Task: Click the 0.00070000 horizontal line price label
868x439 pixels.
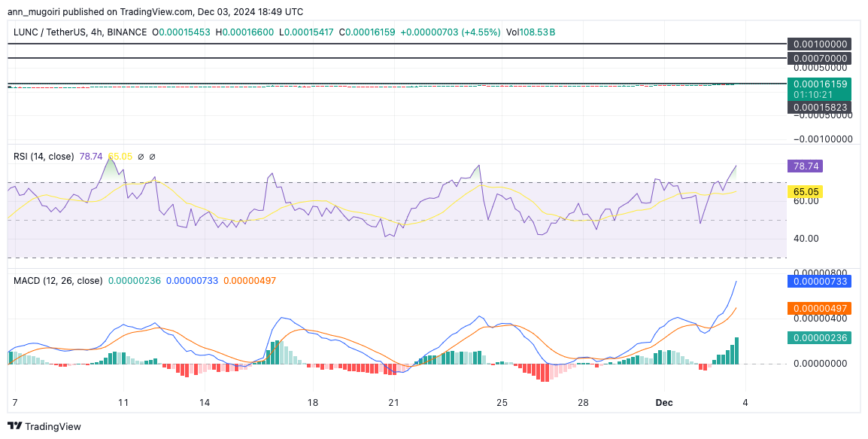Action: (x=818, y=58)
